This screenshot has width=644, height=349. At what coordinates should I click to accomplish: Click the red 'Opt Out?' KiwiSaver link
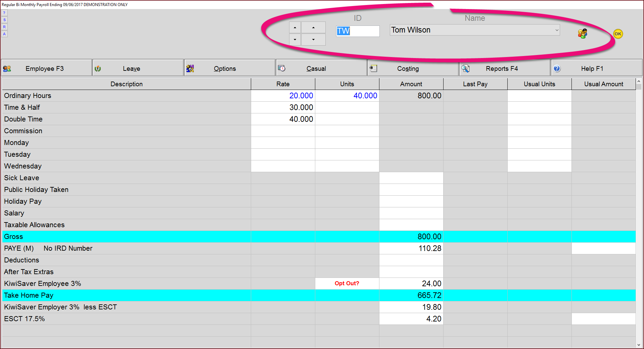(347, 283)
